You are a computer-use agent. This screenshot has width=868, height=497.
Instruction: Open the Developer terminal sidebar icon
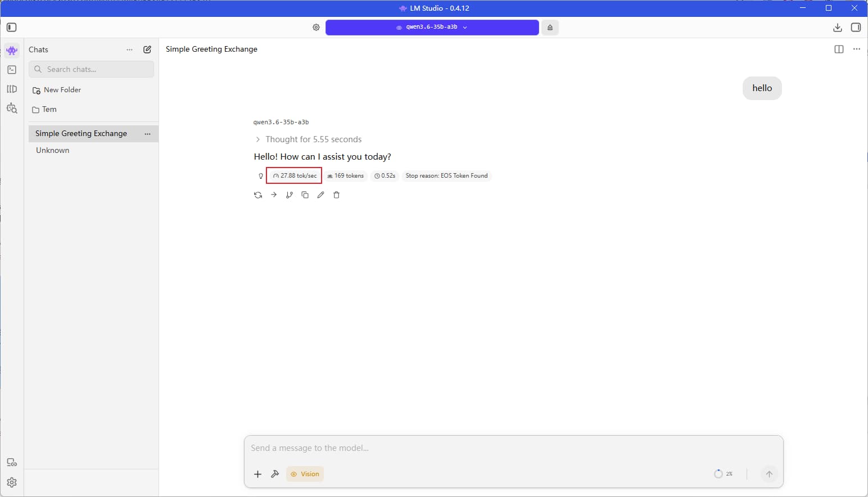(x=12, y=70)
